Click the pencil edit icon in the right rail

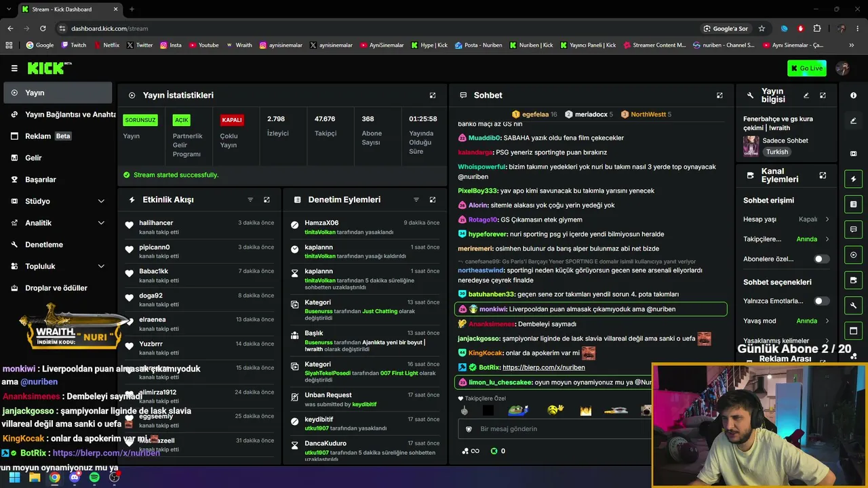[854, 121]
